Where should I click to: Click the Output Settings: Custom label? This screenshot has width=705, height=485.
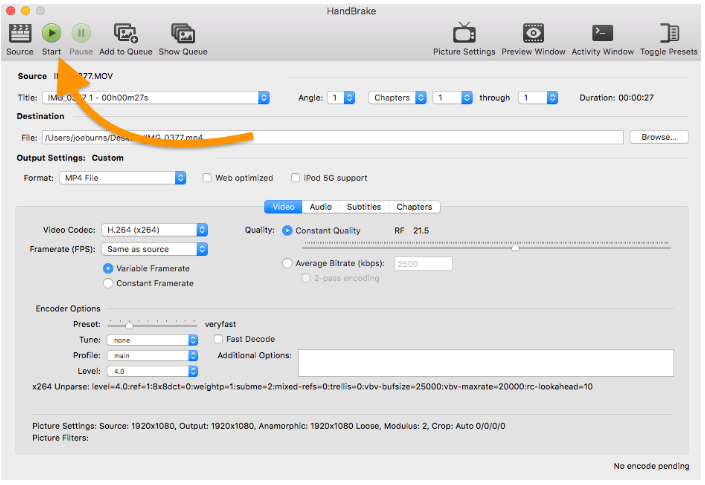click(70, 158)
